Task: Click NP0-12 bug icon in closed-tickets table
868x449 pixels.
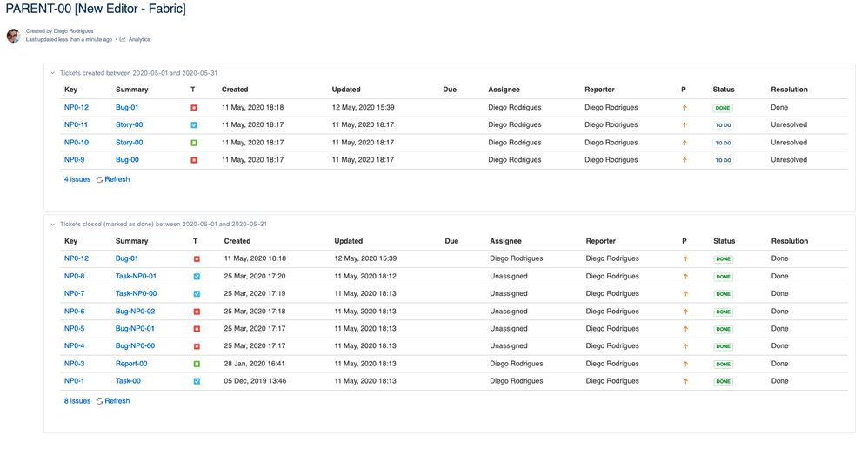Action: pyautogui.click(x=197, y=259)
